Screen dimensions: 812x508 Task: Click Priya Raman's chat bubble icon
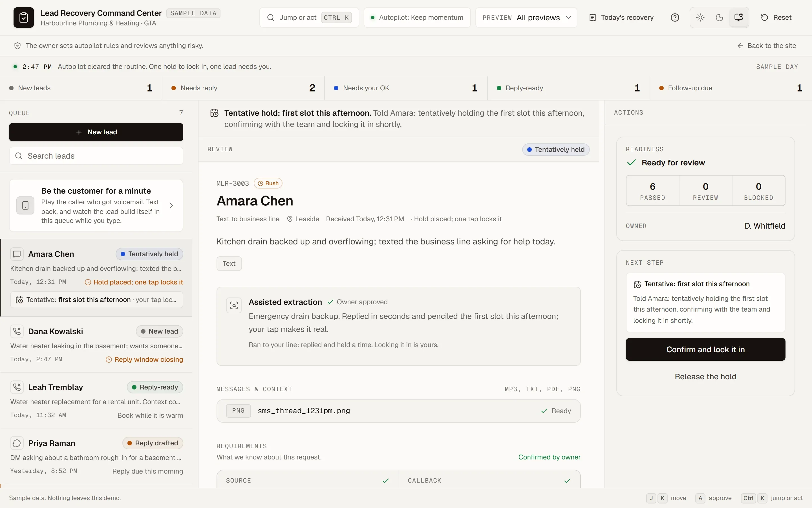(x=17, y=443)
